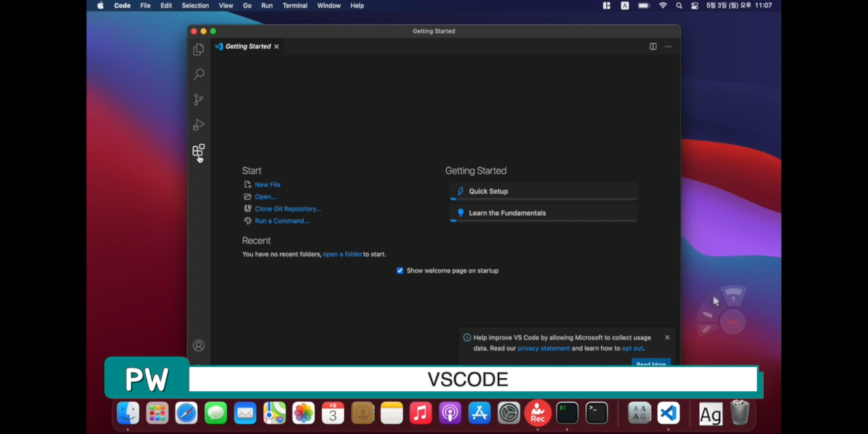Viewport: 868px width, 434px height.
Task: Open Finder from the Dock
Action: (x=127, y=413)
